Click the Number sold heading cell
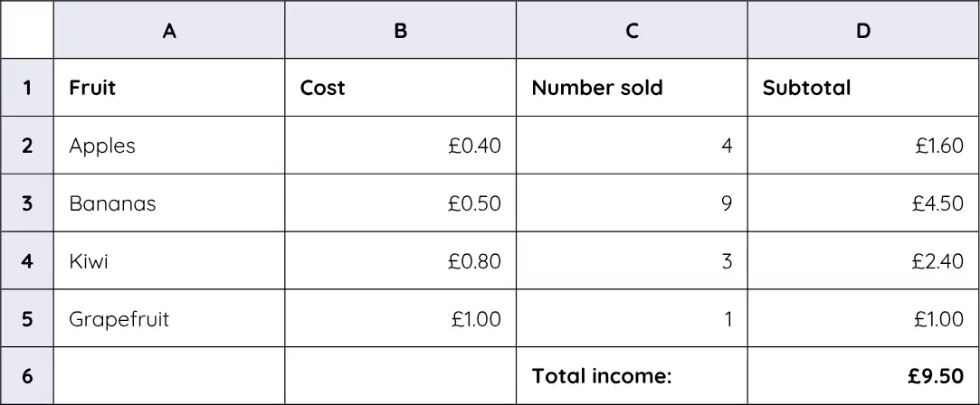 [632, 88]
